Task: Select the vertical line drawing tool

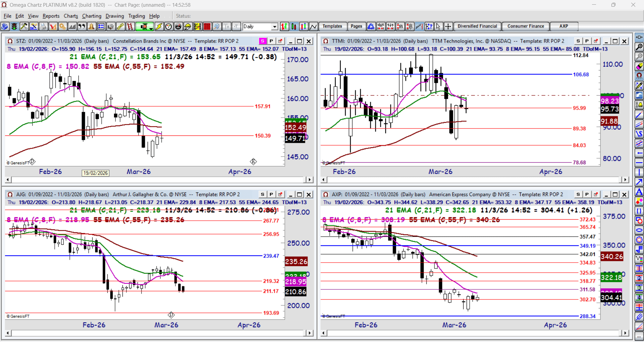Action: pyautogui.click(x=639, y=173)
